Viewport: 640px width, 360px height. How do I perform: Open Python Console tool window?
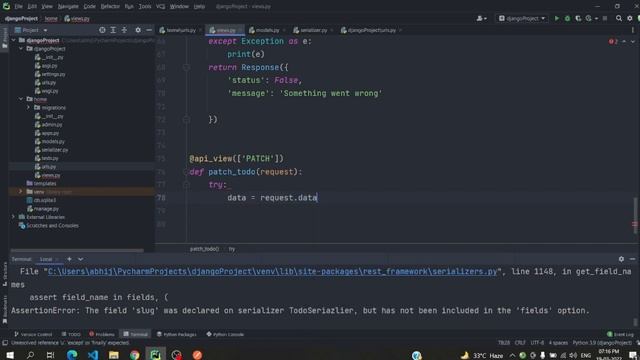click(225, 334)
